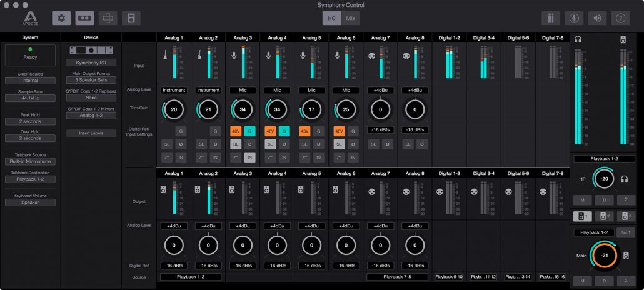Open the settings gear in toolbar
The height and width of the screenshot is (290, 644).
point(61,18)
